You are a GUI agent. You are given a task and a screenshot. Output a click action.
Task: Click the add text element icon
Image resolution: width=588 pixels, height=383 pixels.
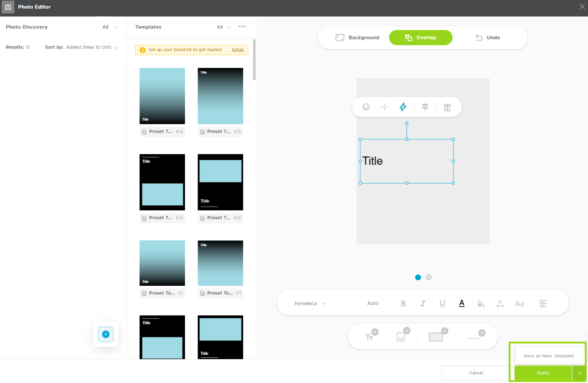coord(371,335)
